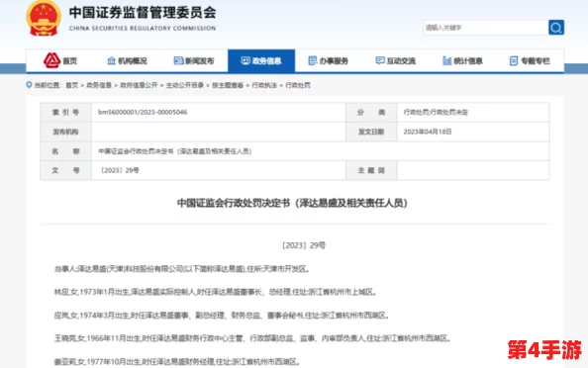Click the bold document heading 中国证监会行政处罚决定书

coord(292,203)
